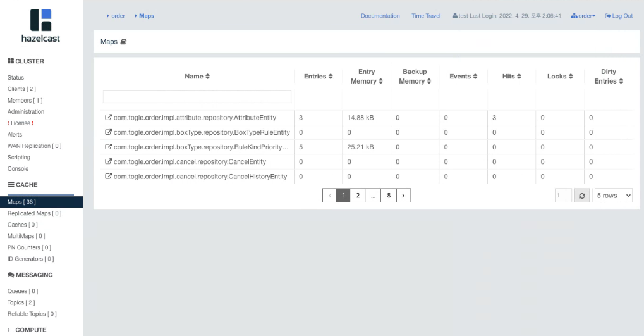Go to next page with chevron
644x336 pixels.
(x=403, y=196)
